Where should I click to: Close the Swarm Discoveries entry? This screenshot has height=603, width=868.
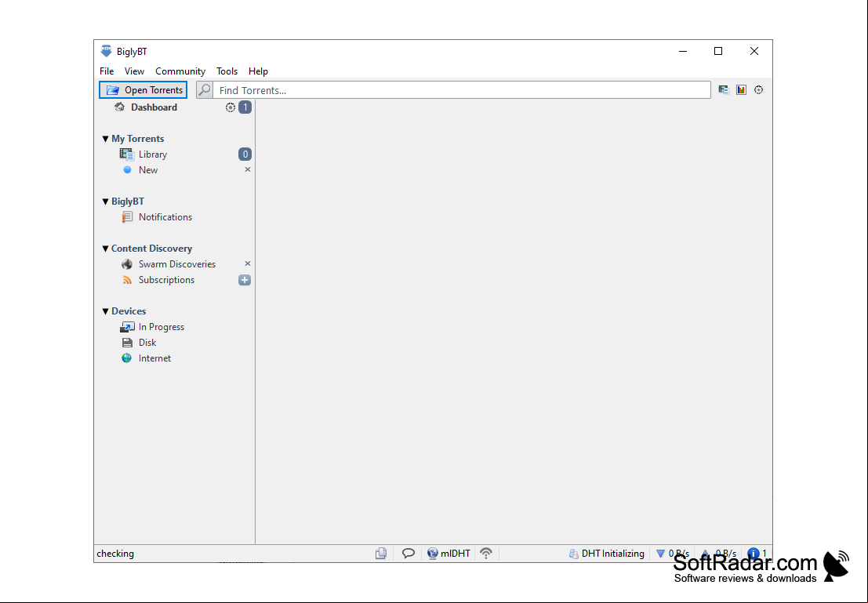(x=248, y=263)
